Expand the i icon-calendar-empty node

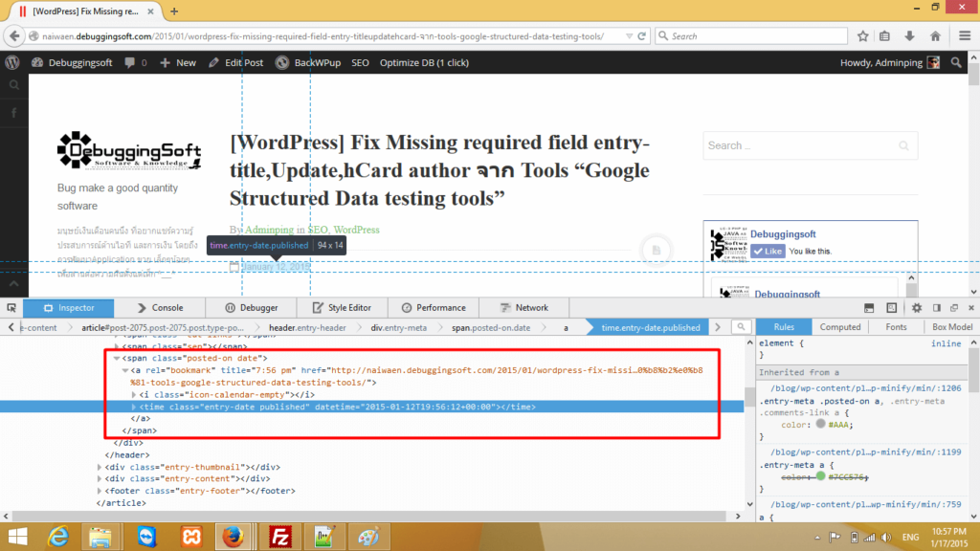[134, 395]
